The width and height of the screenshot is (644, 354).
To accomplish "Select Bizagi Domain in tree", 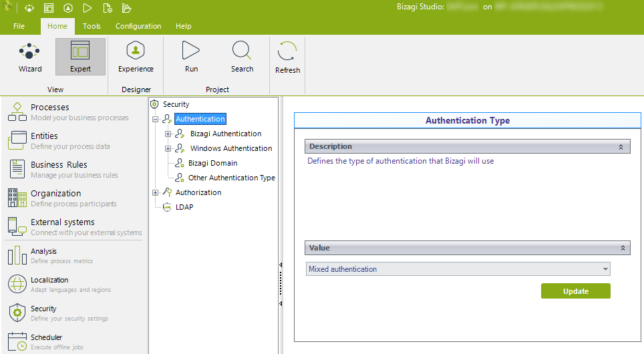I will [x=212, y=163].
